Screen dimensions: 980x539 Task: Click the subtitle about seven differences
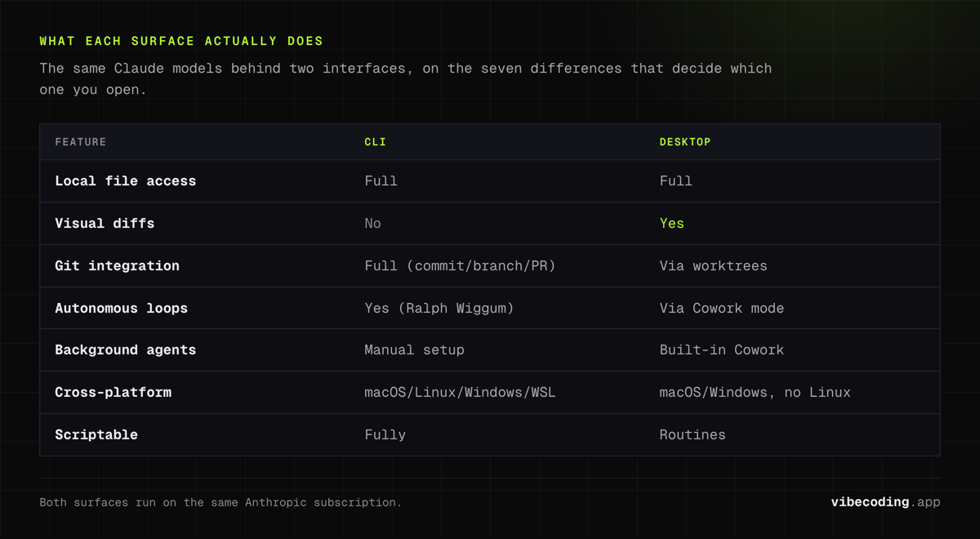[406, 79]
